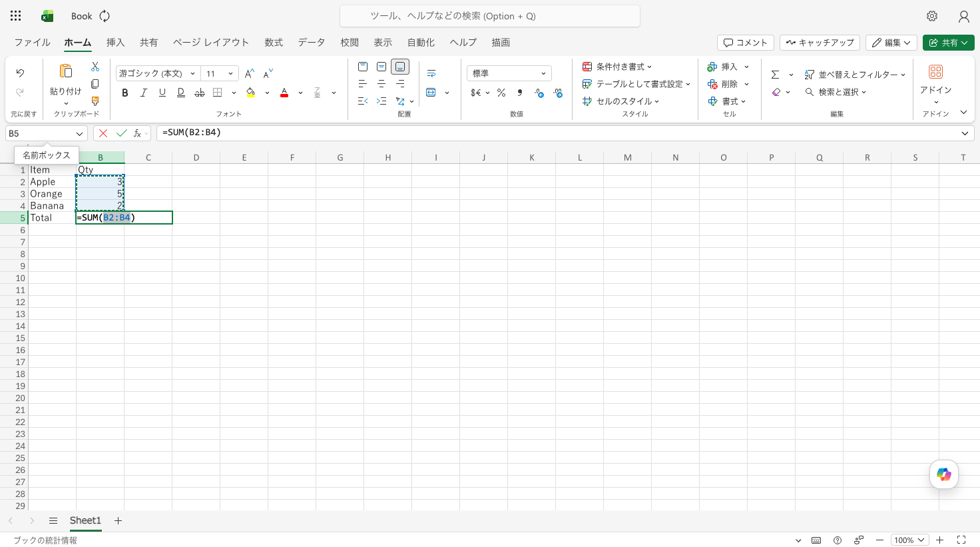980x547 pixels.
Task: Click the borders icon in font group
Action: click(x=218, y=93)
